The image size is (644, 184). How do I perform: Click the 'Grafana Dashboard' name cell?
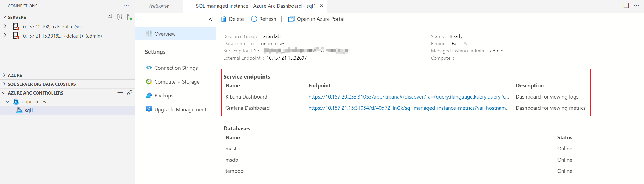[248, 108]
